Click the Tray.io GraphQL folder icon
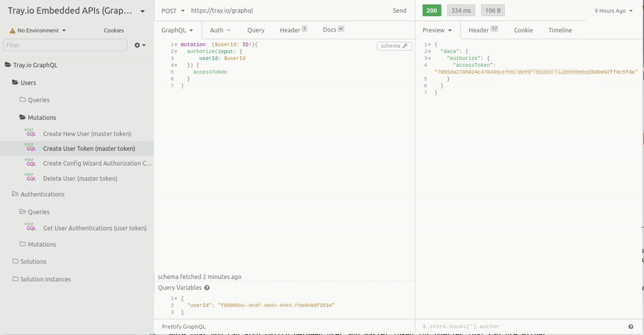Screen dimensions: 644x335 tap(8, 65)
